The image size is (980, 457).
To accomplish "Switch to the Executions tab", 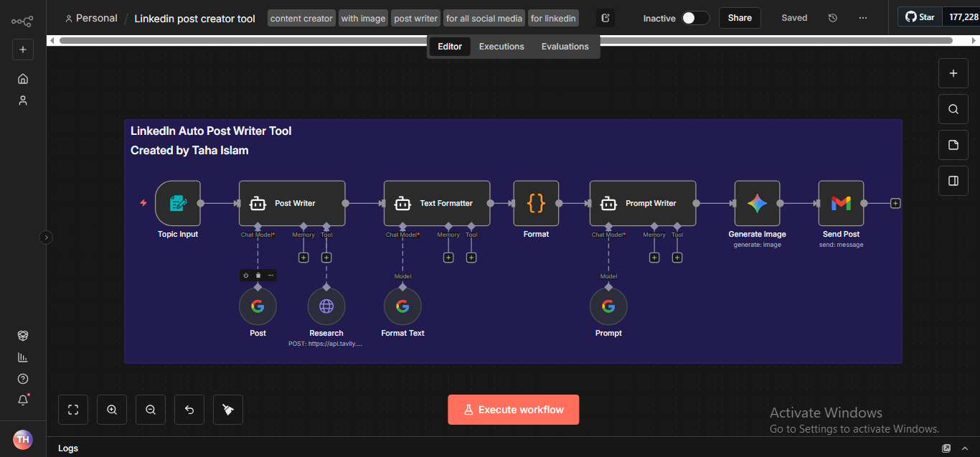I will pos(501,47).
